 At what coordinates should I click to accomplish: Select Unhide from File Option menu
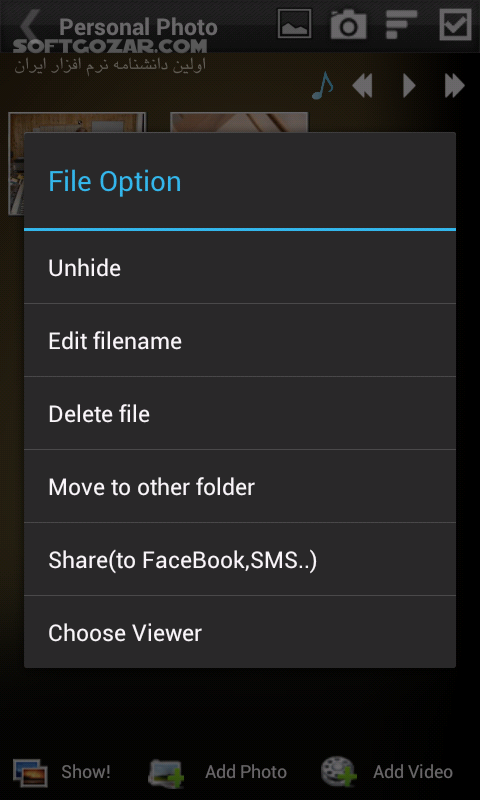point(240,267)
